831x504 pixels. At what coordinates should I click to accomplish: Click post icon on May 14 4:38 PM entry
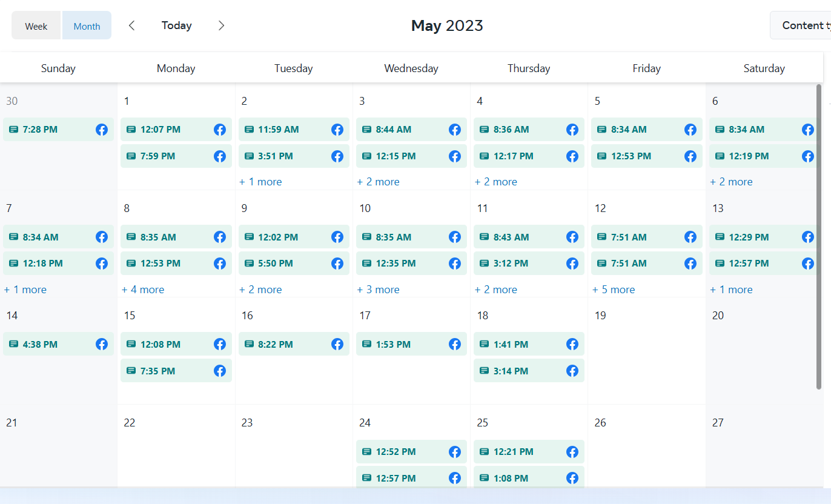coord(13,344)
